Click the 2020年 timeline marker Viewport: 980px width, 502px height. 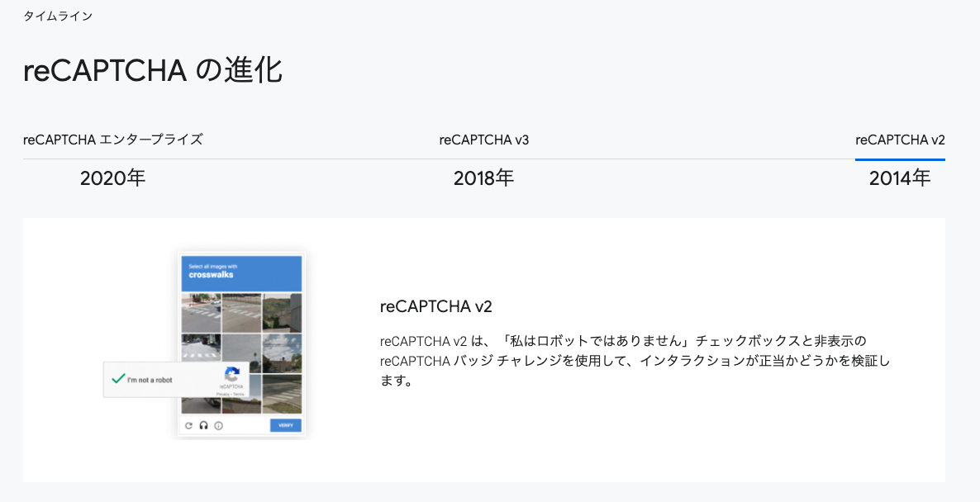112,178
